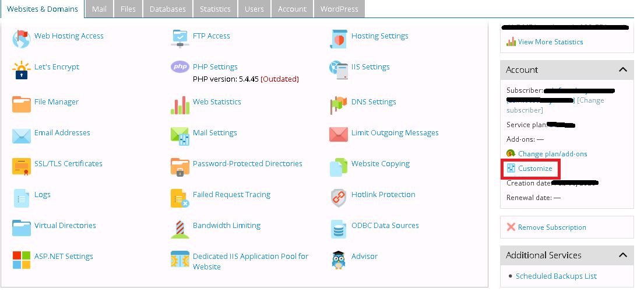Open the Bandwidth Limiting link

point(227,225)
